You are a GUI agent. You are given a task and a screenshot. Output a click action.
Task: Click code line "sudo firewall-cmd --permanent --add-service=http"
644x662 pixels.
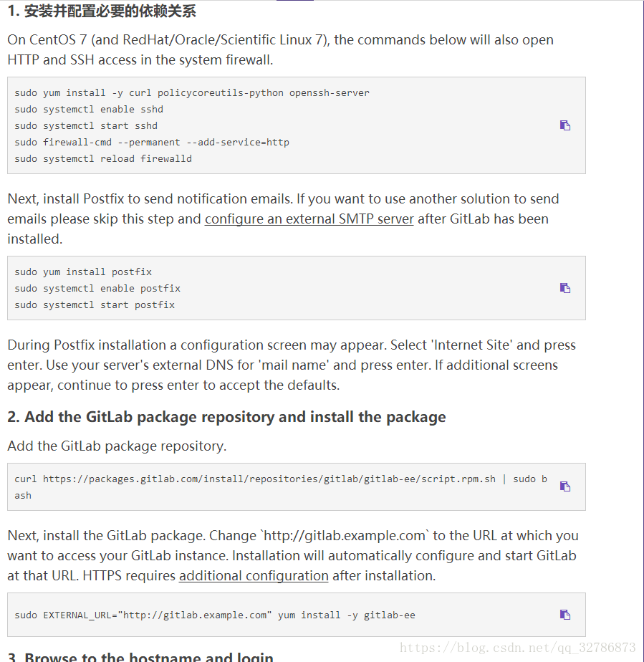152,143
